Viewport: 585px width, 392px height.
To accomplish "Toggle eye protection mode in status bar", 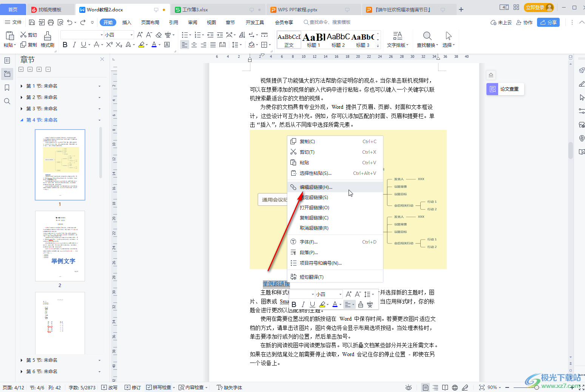I will pos(408,387).
